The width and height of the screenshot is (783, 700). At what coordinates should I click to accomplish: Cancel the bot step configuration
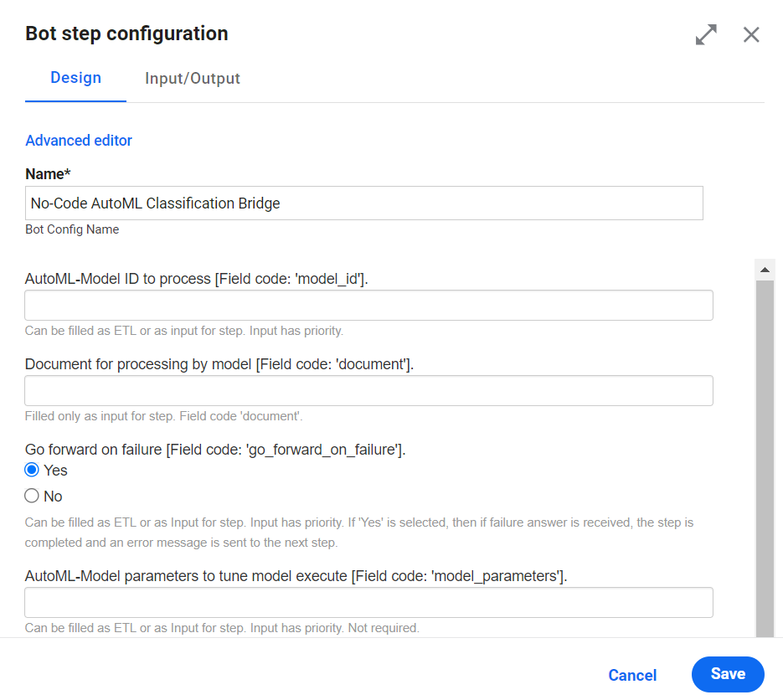coord(632,675)
